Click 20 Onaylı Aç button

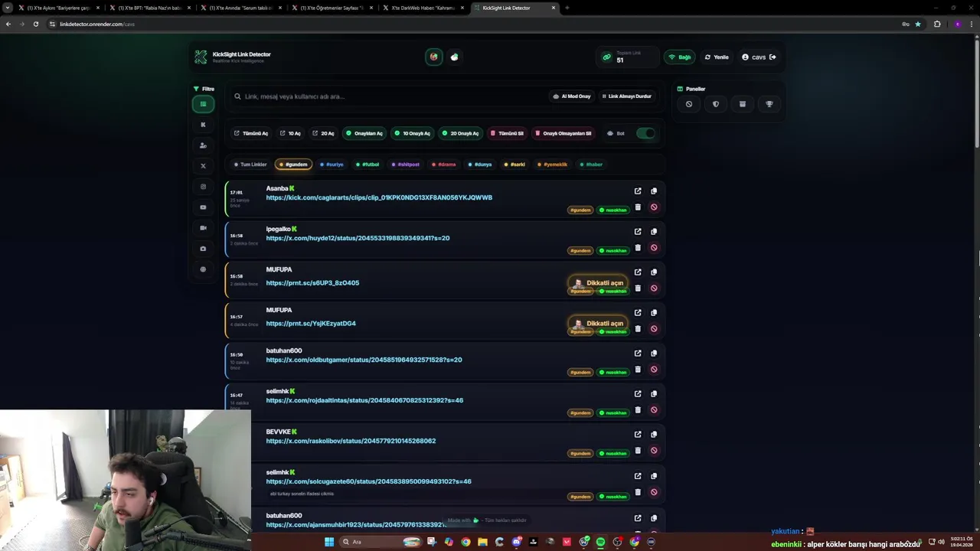point(460,133)
